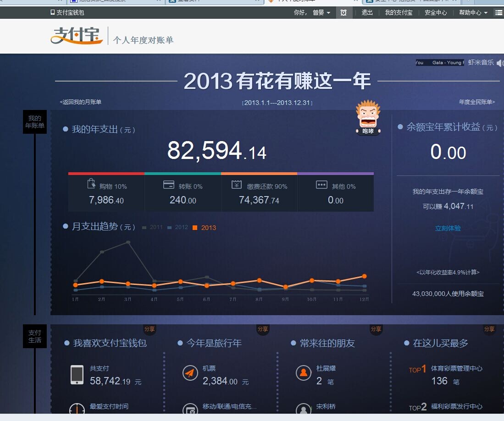Image resolution: width=504 pixels, height=421 pixels.
Task: Expand the 帮助中心 dropdown
Action: click(x=473, y=12)
